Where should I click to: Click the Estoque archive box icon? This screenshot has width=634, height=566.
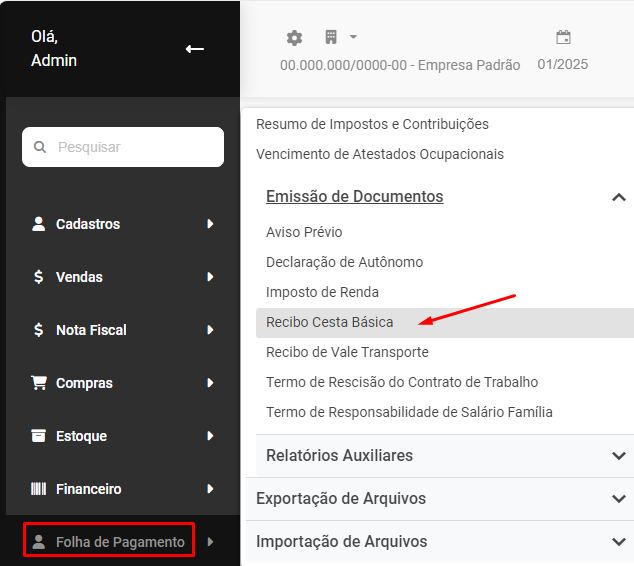(39, 436)
